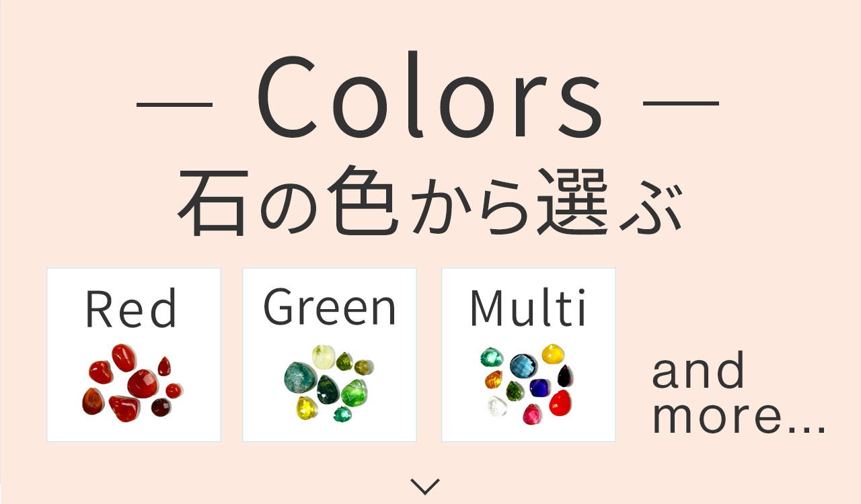Click the green gemstone cluster image
The width and height of the screenshot is (861, 504).
pos(328,384)
